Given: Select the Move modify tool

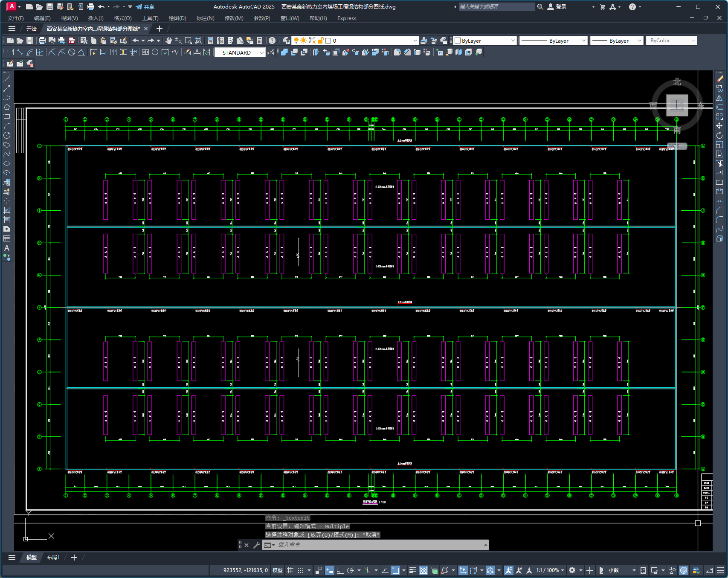Looking at the screenshot, I should point(719,126).
